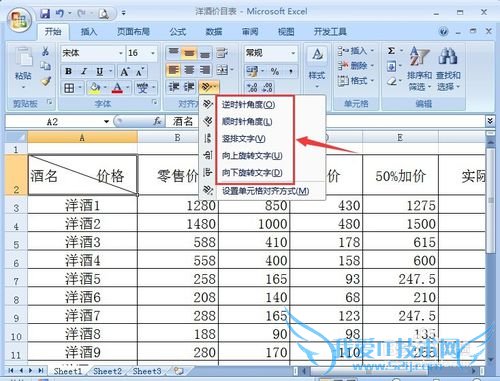Click Increase Decimal icon
500x381 pixels.
252,87
